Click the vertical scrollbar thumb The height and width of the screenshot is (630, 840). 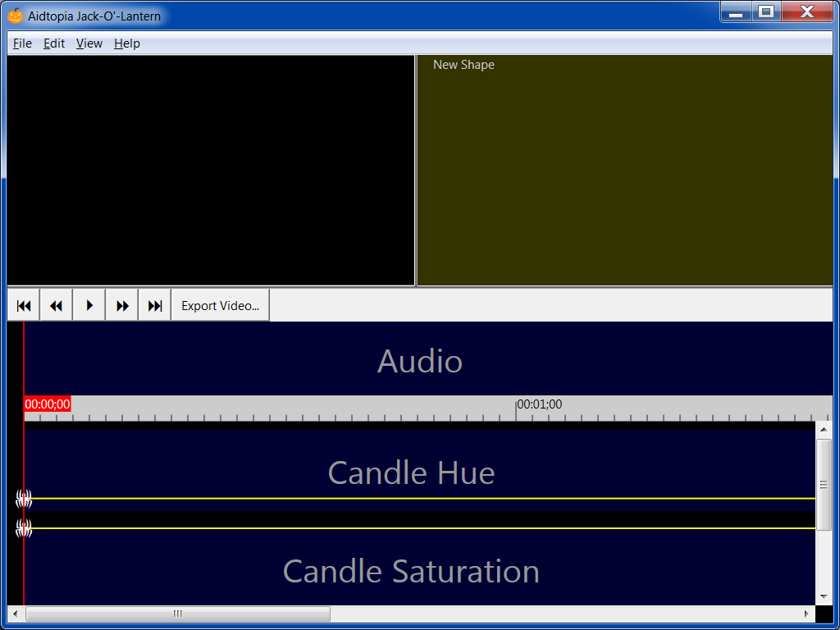point(824,484)
